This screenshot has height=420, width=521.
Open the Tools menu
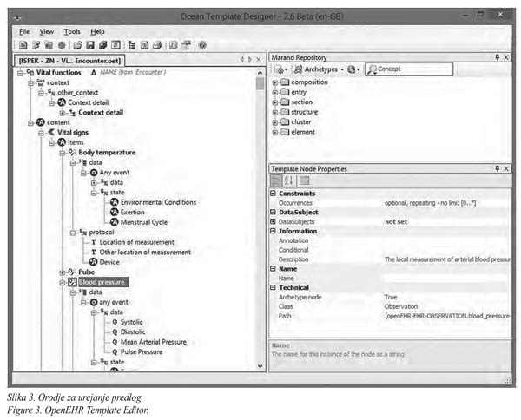[72, 31]
